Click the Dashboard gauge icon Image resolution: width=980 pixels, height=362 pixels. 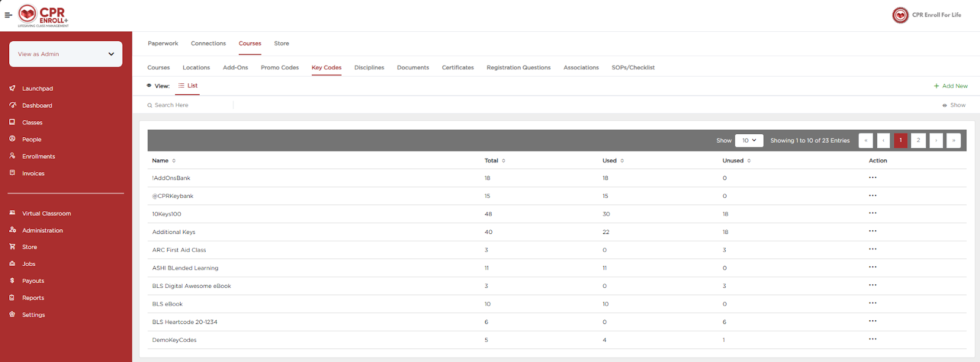click(12, 105)
